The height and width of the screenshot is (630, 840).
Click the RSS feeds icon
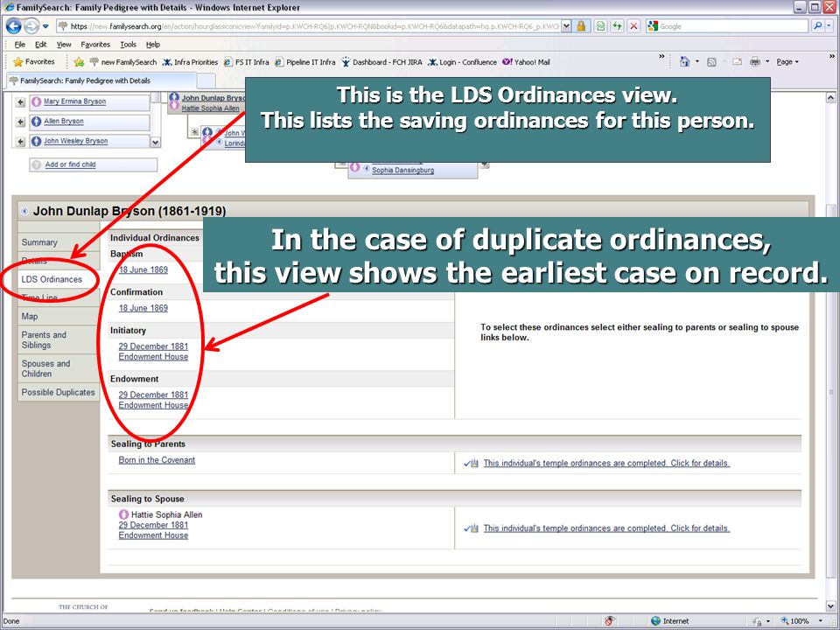point(711,62)
